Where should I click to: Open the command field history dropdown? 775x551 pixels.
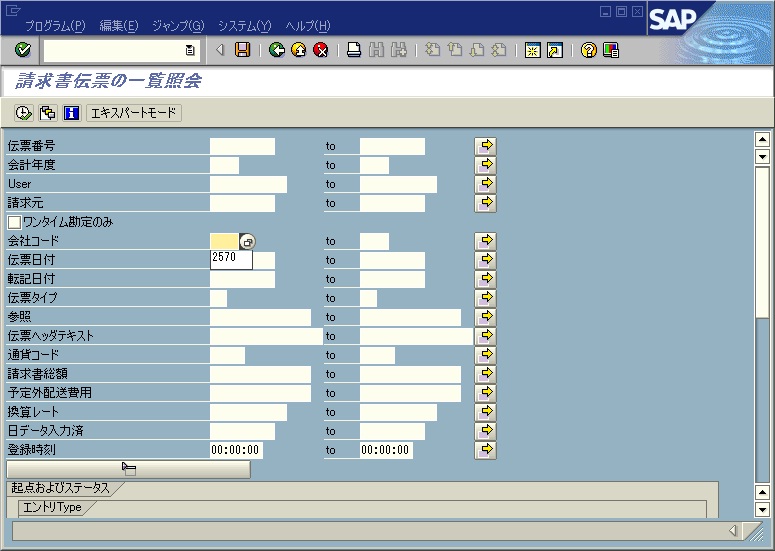coord(190,50)
